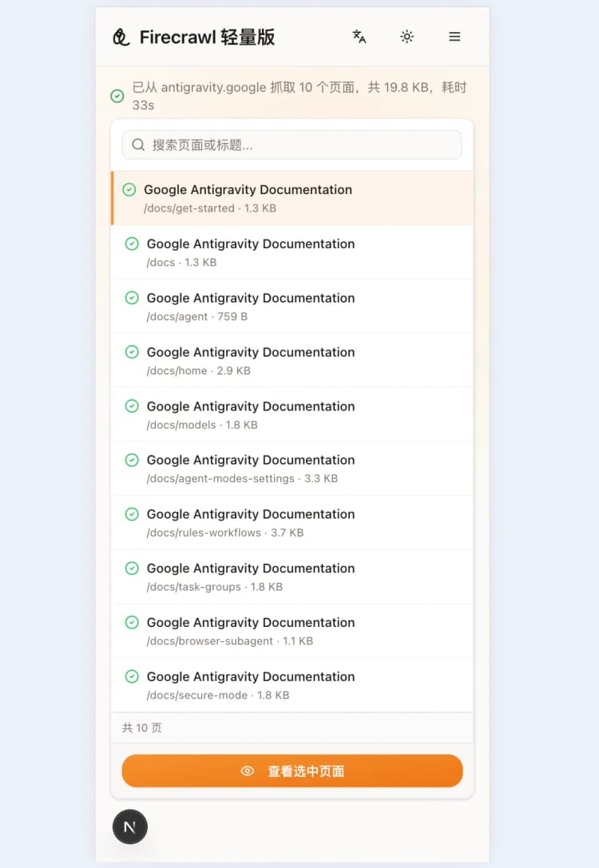Click the search pages input field
This screenshot has height=868, width=599.
click(x=292, y=145)
